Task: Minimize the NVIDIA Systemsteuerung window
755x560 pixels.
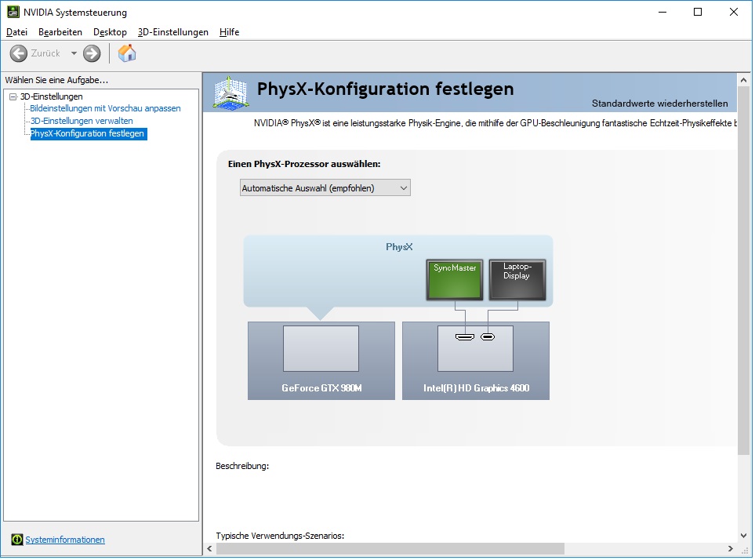Action: [662, 12]
